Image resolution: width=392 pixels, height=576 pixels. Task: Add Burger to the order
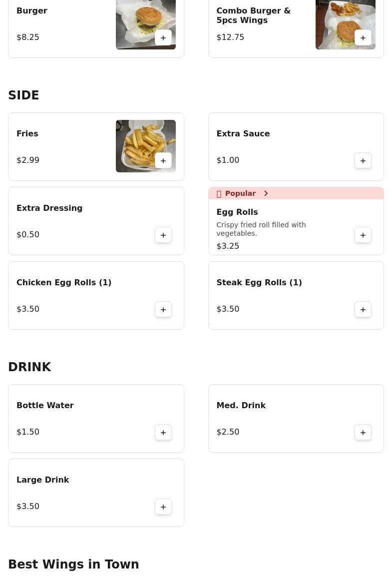[163, 38]
